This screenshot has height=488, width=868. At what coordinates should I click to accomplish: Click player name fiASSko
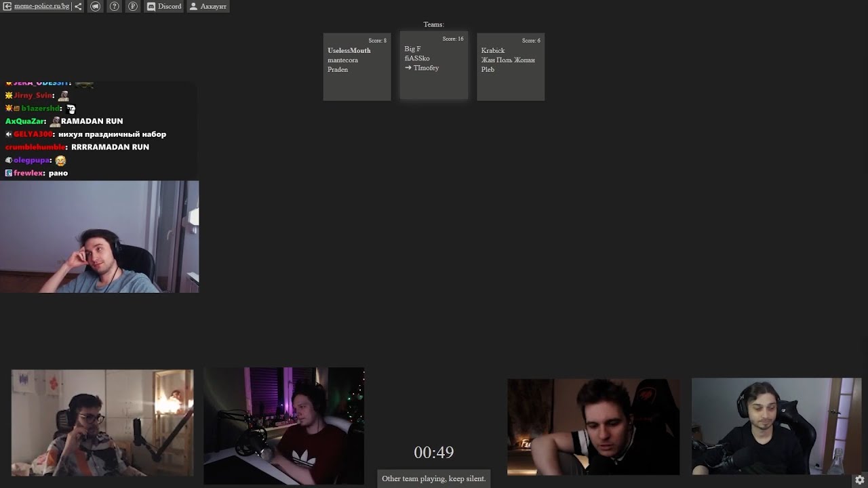417,58
